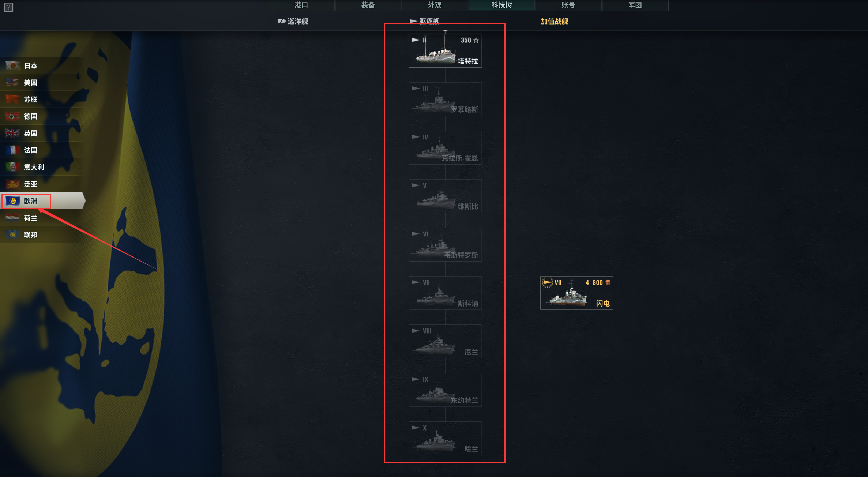Image resolution: width=868 pixels, height=477 pixels.
Task: Open the 港口 (Port) tab
Action: click(x=301, y=5)
